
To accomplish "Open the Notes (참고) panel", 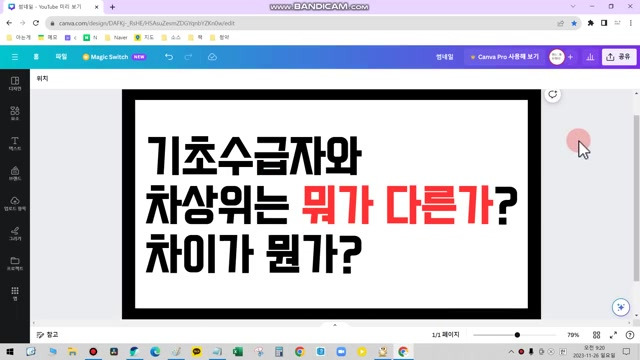I will (47, 335).
